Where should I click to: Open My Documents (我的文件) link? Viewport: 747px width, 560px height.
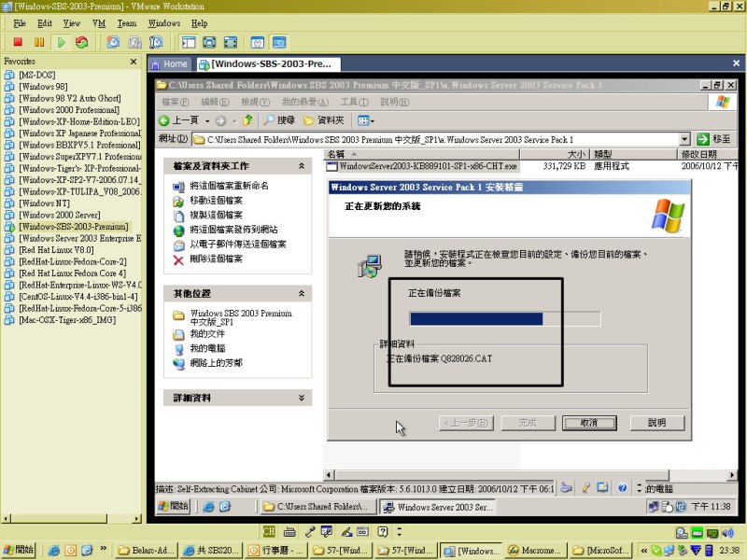[x=207, y=334]
